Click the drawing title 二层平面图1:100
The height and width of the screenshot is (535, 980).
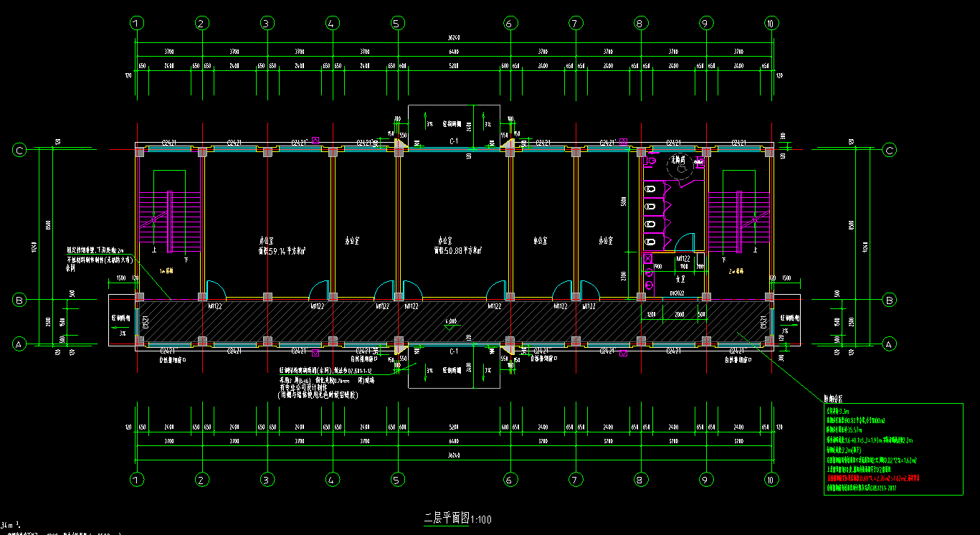point(457,519)
